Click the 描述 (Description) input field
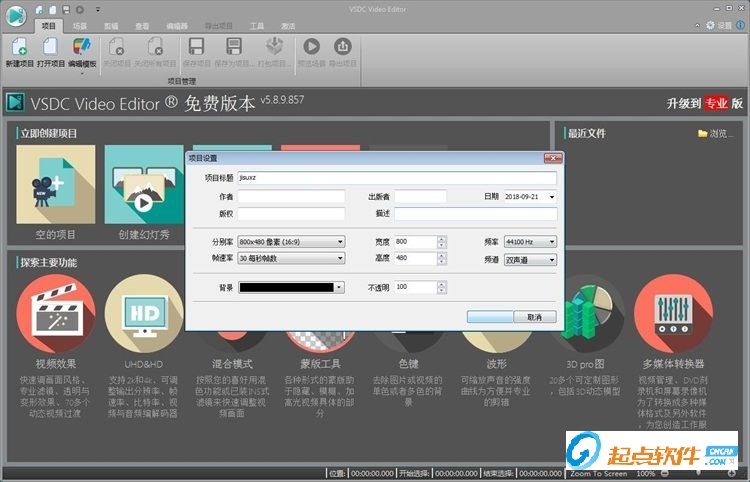The width and height of the screenshot is (750, 482). tap(476, 214)
